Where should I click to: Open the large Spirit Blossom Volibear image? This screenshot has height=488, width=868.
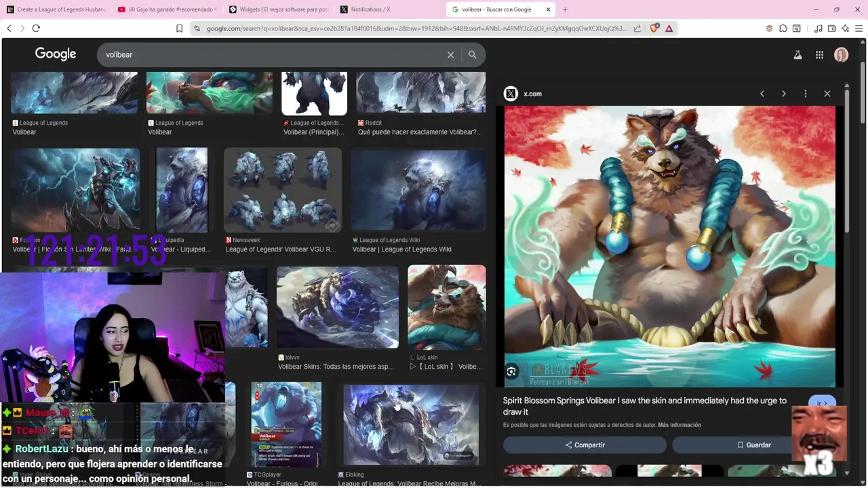pyautogui.click(x=670, y=246)
